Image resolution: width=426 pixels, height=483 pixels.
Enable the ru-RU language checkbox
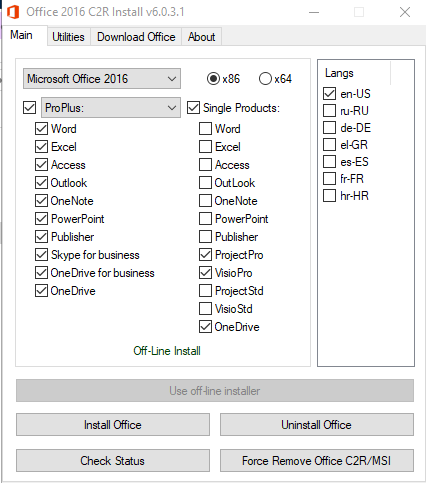(329, 111)
